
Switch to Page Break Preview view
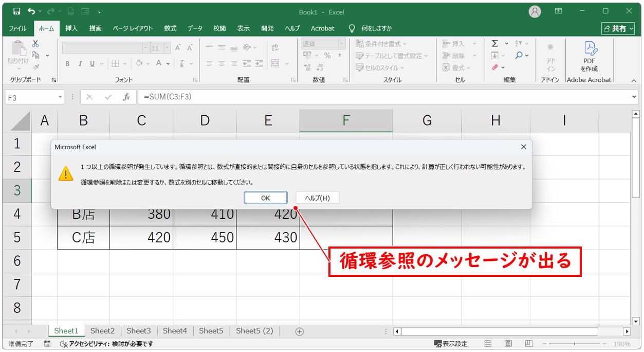[x=528, y=344]
